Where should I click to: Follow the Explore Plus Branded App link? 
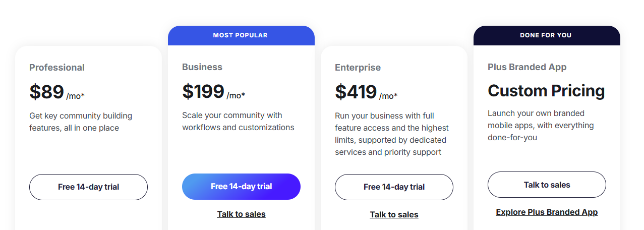pyautogui.click(x=547, y=212)
